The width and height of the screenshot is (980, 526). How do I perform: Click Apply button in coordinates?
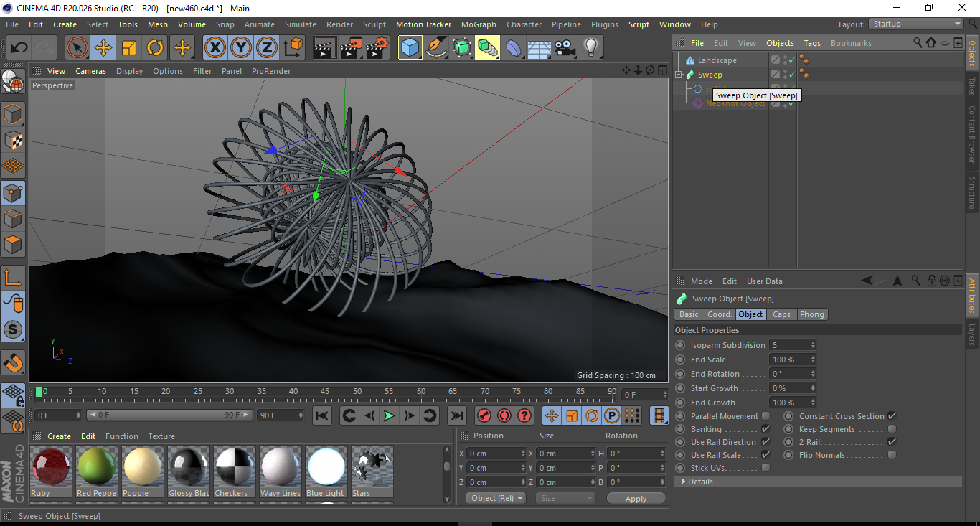(x=636, y=499)
